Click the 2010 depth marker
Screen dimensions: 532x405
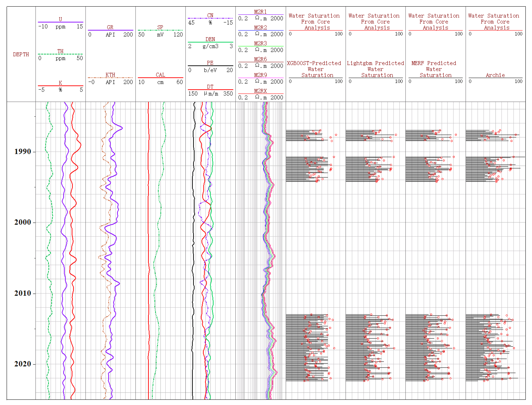23,293
